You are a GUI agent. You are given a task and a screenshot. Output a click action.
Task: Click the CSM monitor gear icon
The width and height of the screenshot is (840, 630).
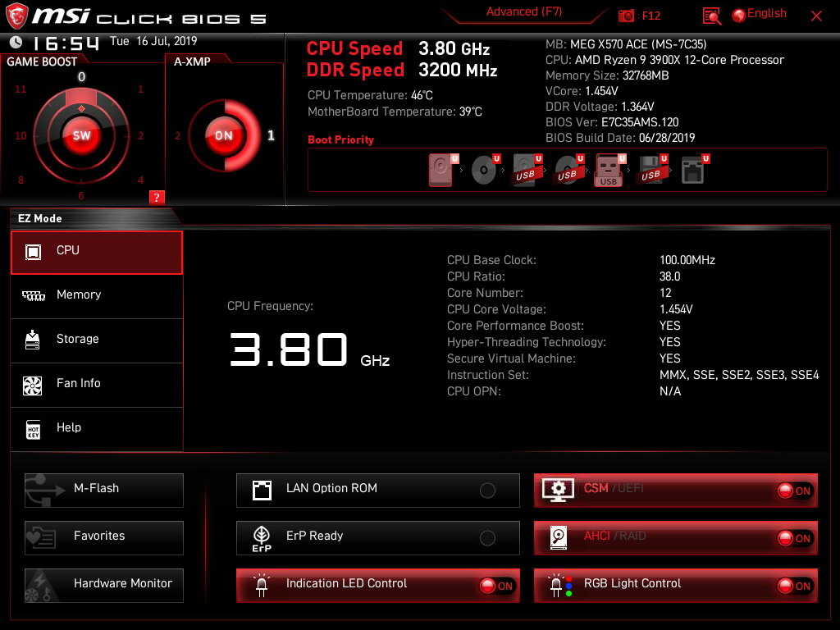[558, 490]
